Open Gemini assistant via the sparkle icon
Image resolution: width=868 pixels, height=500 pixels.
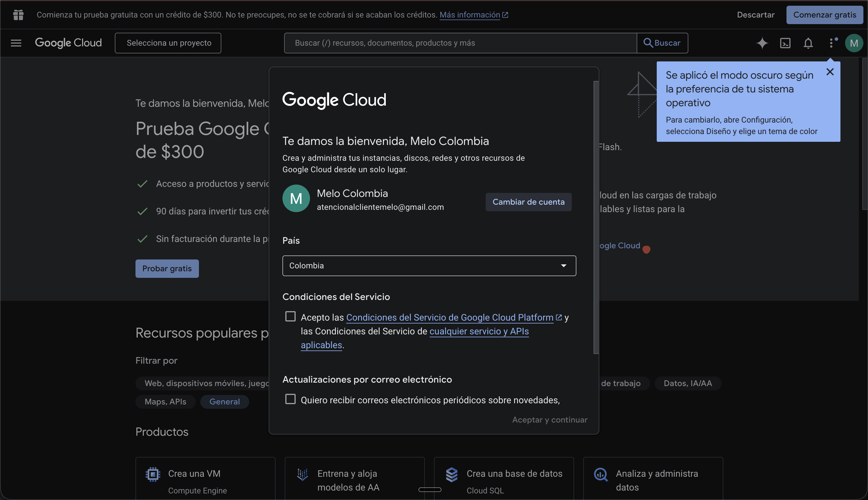point(762,43)
